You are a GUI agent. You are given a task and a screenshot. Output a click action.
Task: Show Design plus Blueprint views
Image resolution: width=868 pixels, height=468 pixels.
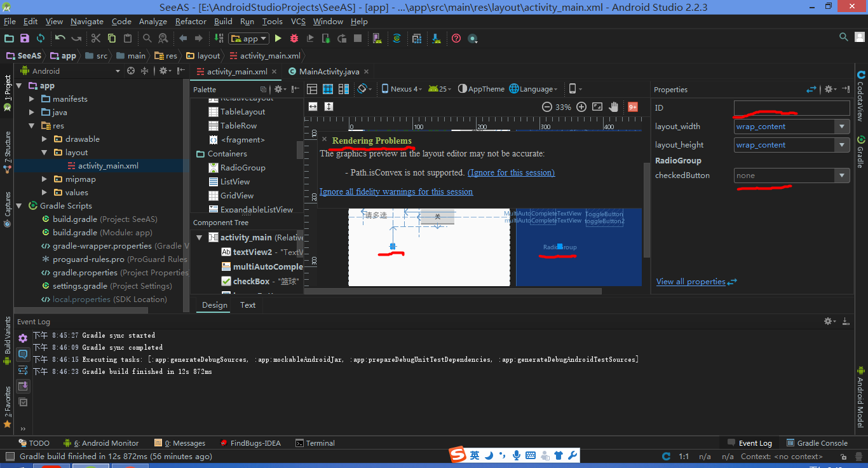(x=344, y=89)
